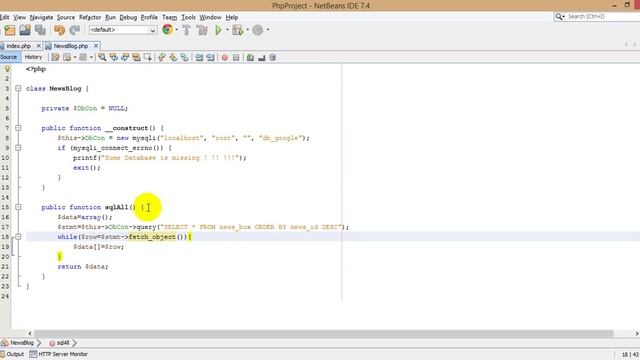Click the Uncomment icon in editor toolbar
The height and width of the screenshot is (360, 640).
262,58
